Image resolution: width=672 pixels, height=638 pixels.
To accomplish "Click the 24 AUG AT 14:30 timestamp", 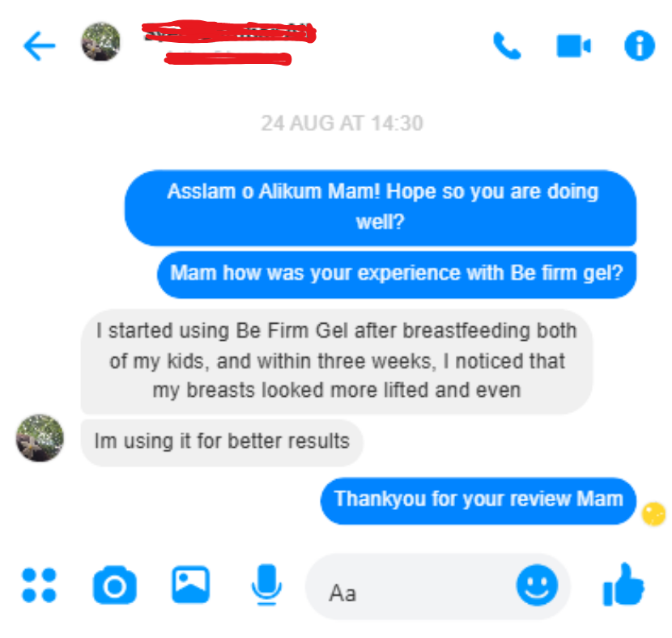I will pyautogui.click(x=342, y=123).
